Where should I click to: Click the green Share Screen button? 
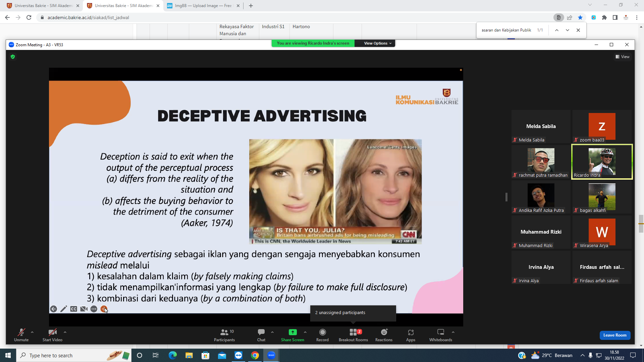coord(292,335)
